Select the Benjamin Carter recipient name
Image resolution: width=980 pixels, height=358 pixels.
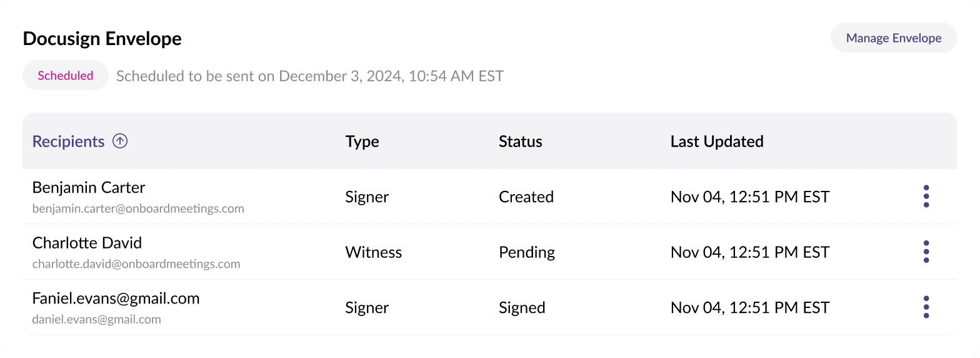coord(89,188)
